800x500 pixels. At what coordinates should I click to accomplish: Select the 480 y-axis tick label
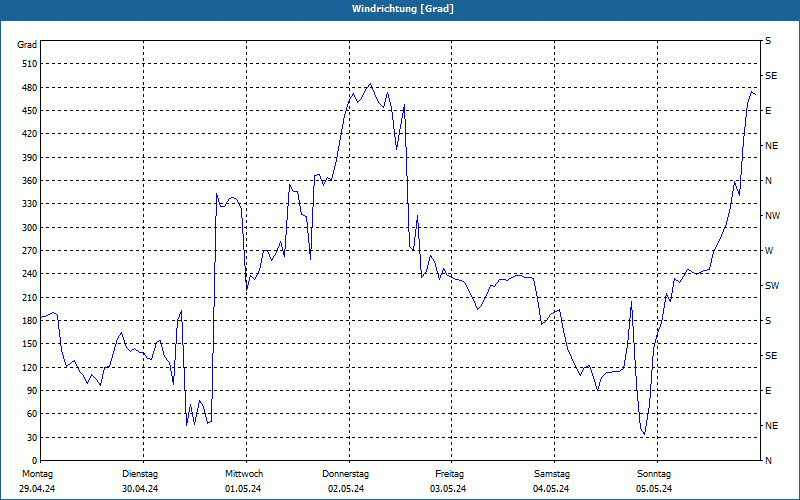(x=30, y=87)
